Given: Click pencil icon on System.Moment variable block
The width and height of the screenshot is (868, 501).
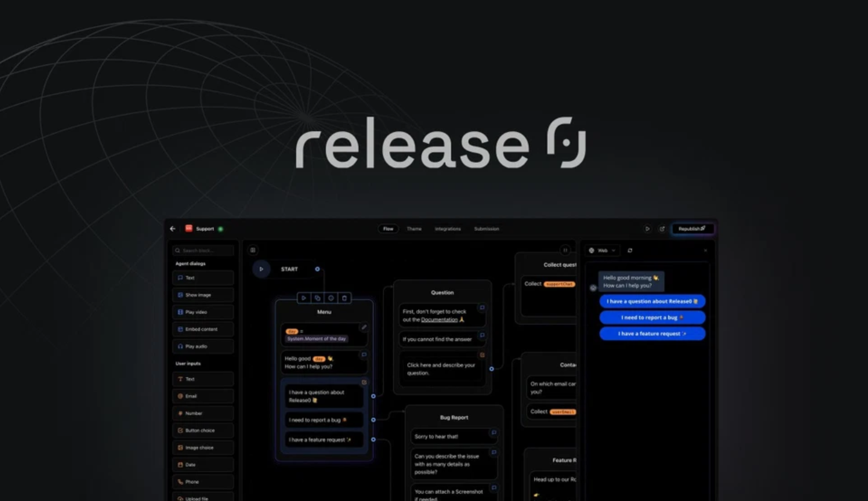Looking at the screenshot, I should (x=364, y=327).
